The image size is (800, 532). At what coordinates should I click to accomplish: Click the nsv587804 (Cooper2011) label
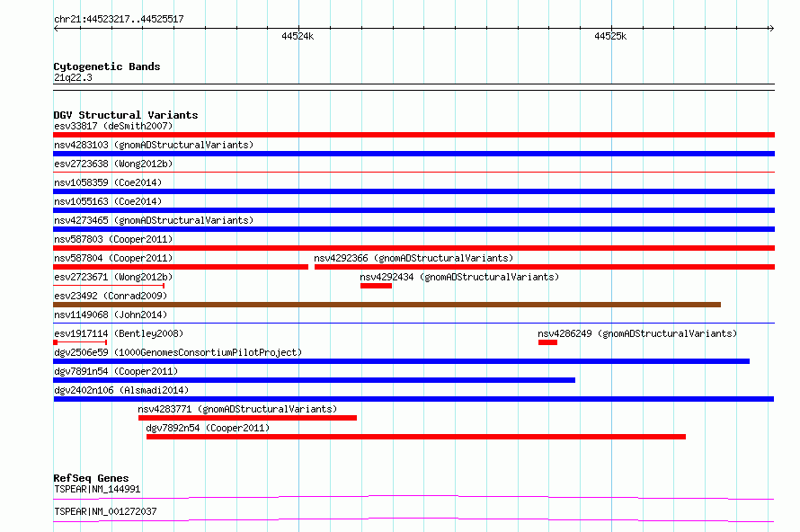click(x=113, y=258)
